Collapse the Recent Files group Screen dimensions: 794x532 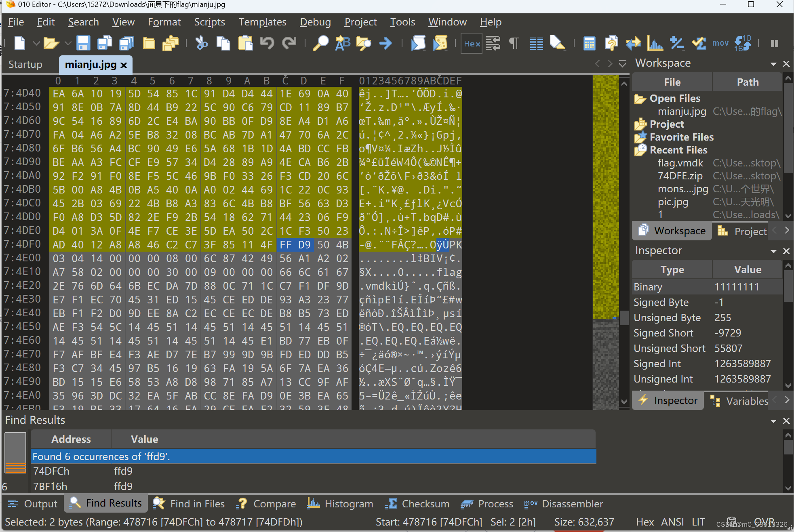(x=640, y=150)
